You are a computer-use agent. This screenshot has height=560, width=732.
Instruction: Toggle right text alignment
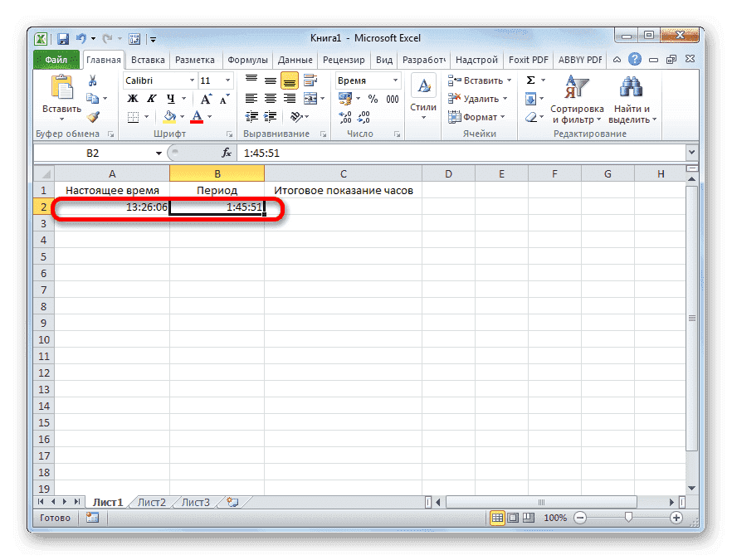290,99
